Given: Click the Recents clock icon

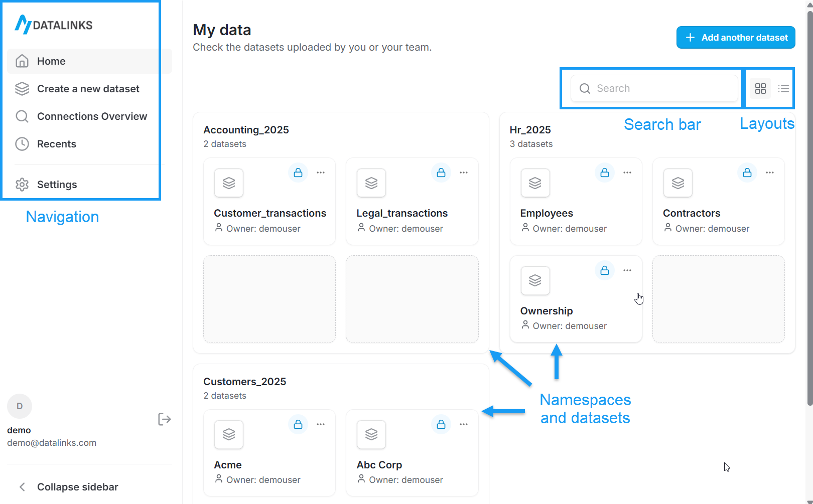Looking at the screenshot, I should coord(22,144).
